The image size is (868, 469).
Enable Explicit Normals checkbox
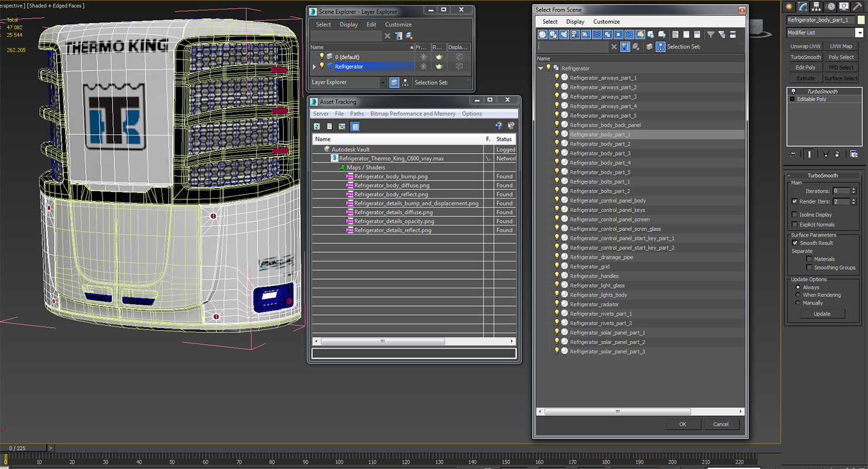click(795, 225)
